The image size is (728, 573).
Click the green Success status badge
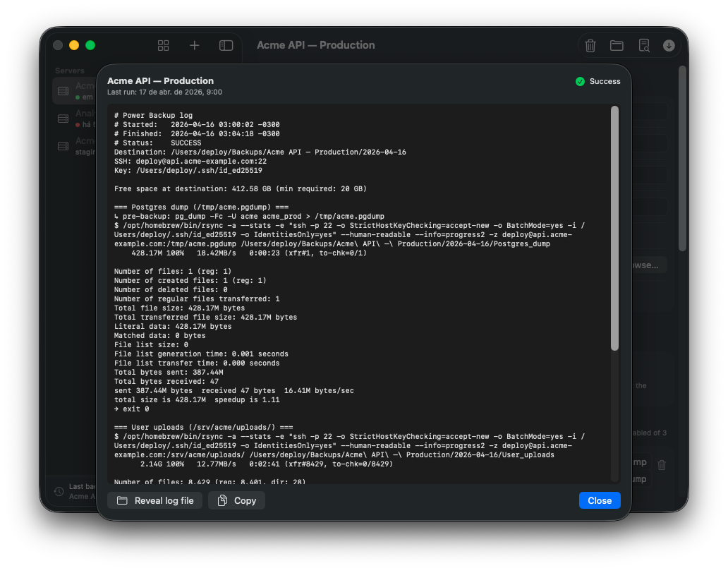(x=597, y=81)
